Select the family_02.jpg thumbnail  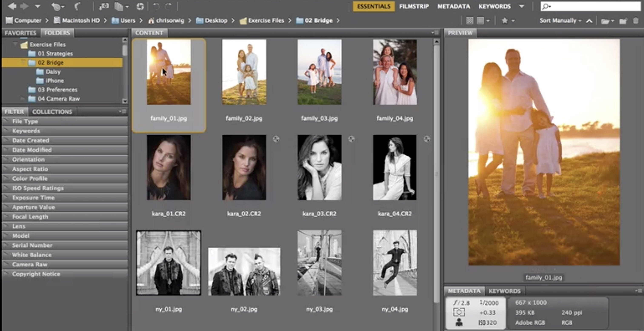(244, 72)
